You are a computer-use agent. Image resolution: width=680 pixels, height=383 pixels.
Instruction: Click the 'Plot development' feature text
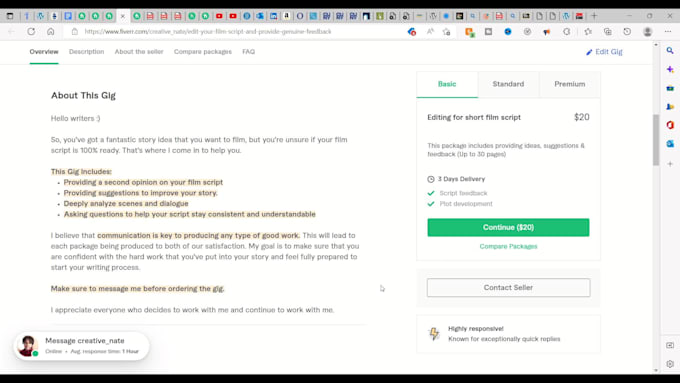pos(466,204)
